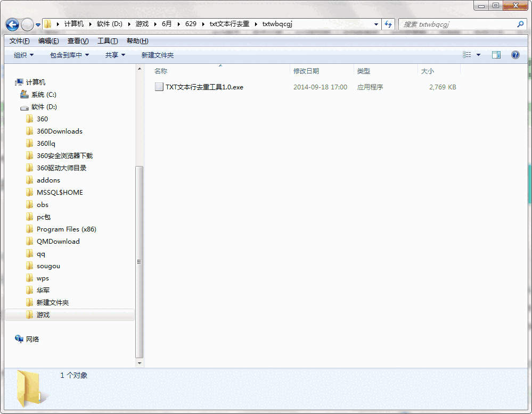Select the 系统 (C:) drive icon

click(x=24, y=94)
